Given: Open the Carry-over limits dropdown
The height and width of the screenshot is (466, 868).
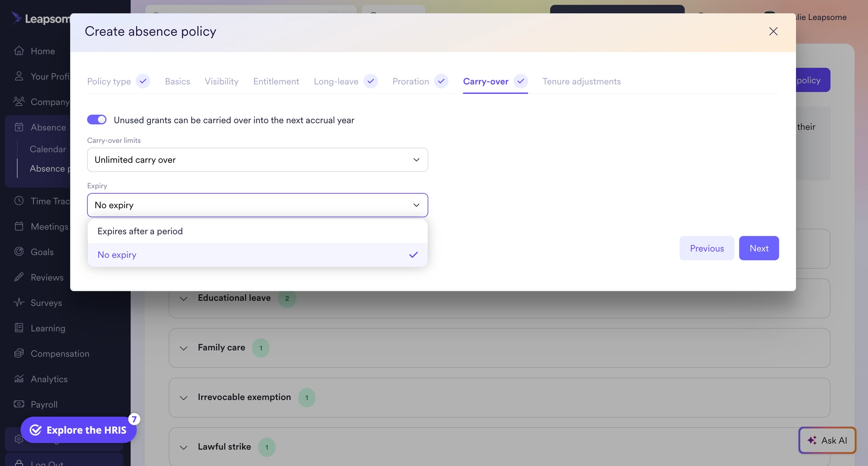Looking at the screenshot, I should pyautogui.click(x=257, y=160).
